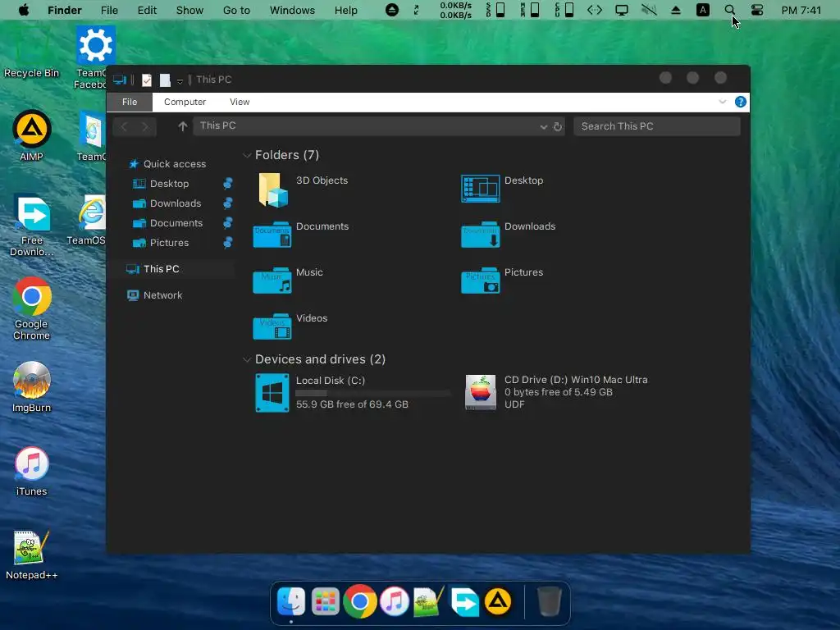
Task: Select the Downloads folder icon in main pane
Action: click(480, 234)
